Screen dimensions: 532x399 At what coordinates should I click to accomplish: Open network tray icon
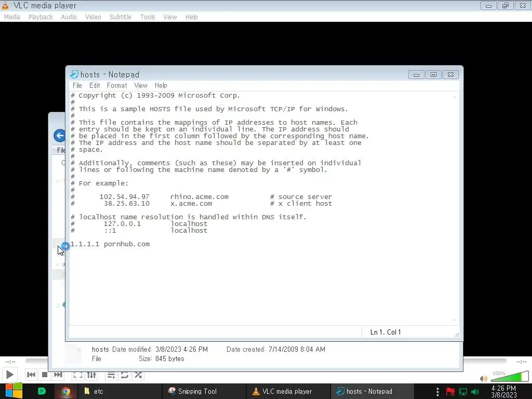click(463, 392)
